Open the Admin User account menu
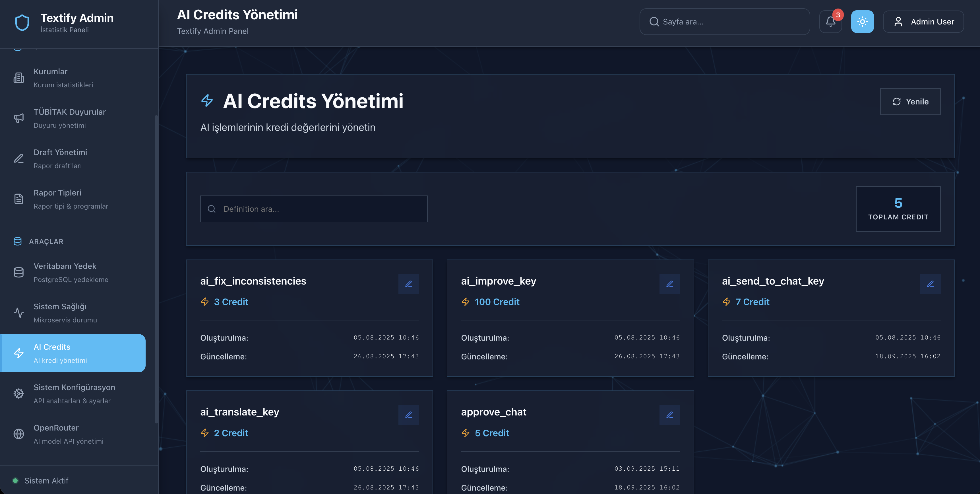980x494 pixels. click(923, 22)
